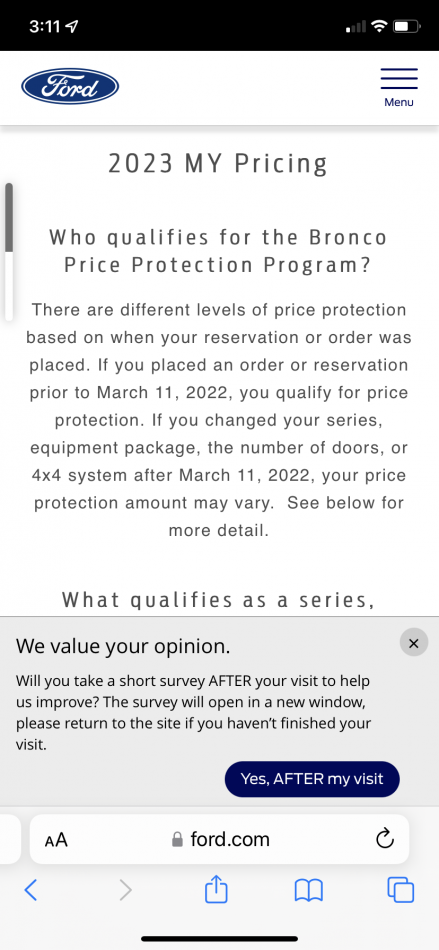Open the Safari share sheet
The image size is (439, 950).
[216, 889]
